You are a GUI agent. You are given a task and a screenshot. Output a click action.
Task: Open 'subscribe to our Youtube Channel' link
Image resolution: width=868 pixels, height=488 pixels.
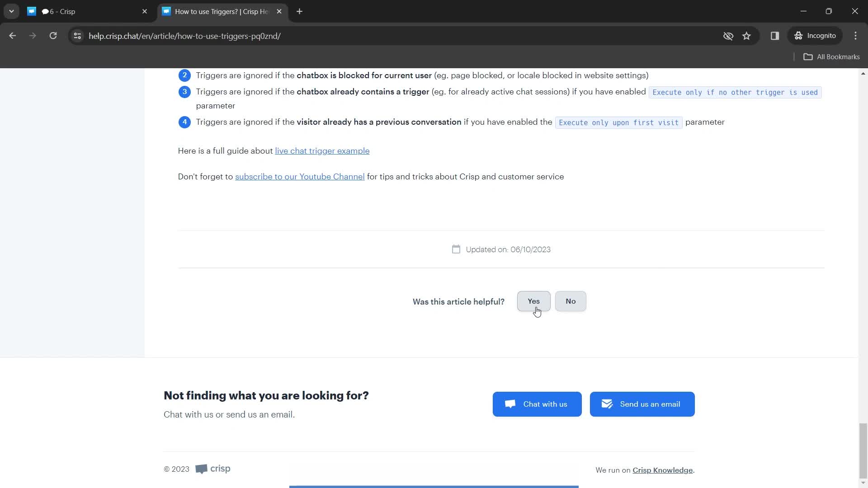pos(300,177)
